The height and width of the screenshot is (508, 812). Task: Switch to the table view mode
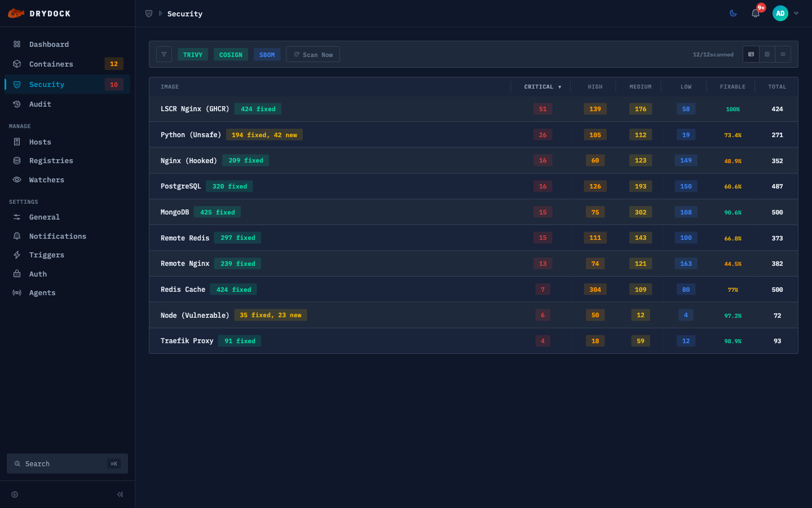point(751,54)
